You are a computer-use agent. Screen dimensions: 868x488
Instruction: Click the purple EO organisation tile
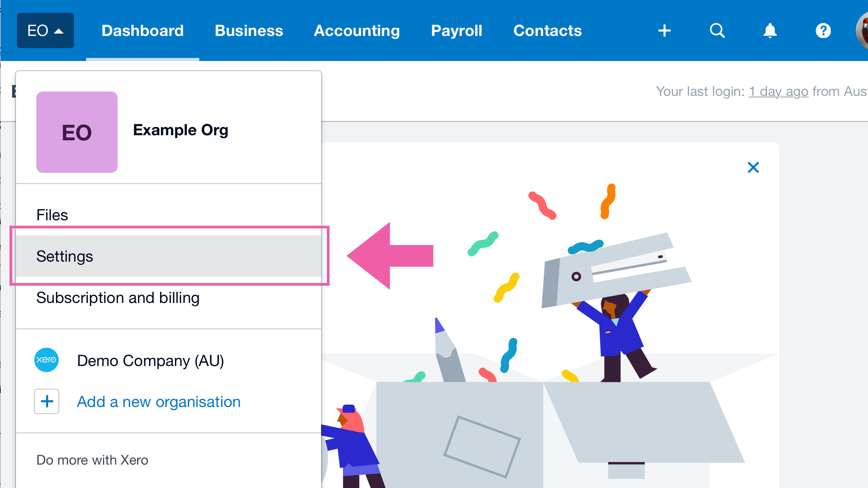click(x=77, y=132)
